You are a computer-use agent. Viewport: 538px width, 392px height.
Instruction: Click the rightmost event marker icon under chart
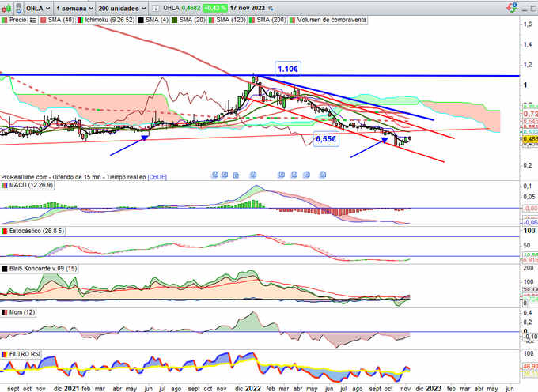[323, 175]
